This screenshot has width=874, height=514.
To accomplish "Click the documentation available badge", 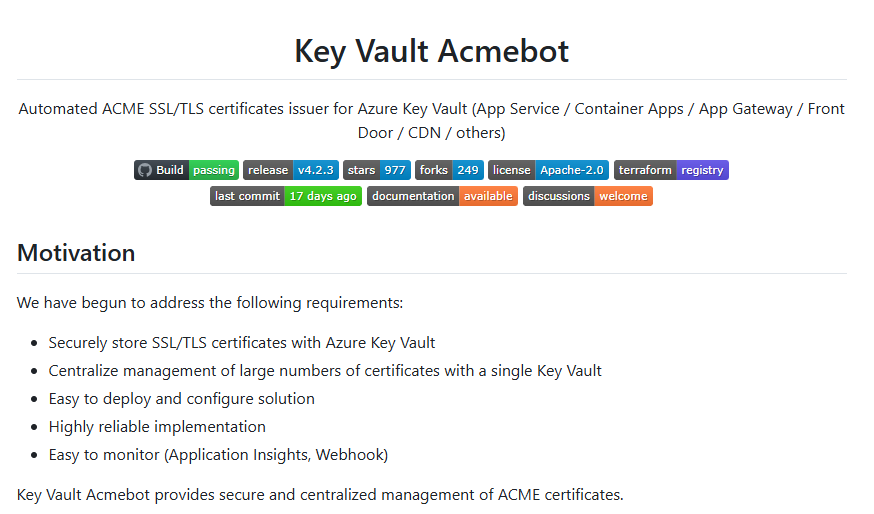I will tap(443, 196).
